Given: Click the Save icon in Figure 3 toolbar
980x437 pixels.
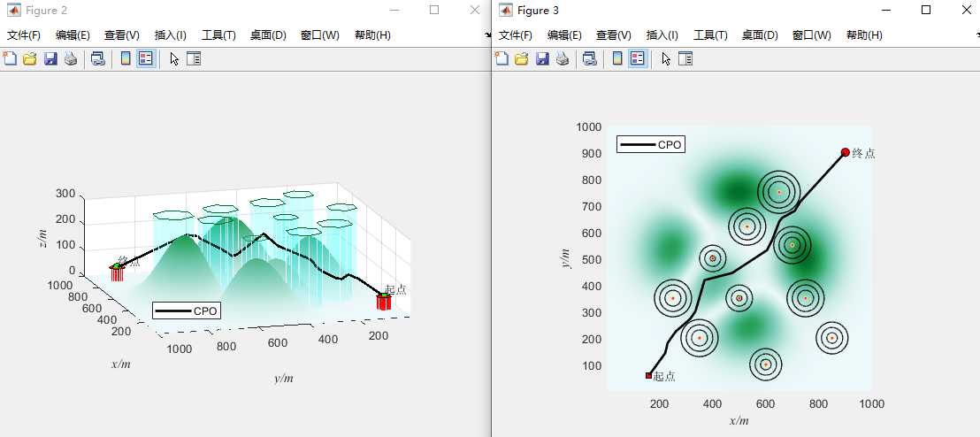Looking at the screenshot, I should coord(542,59).
